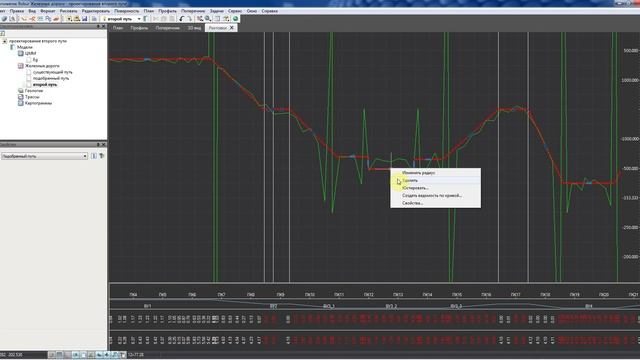Open the Окно menu
Screen dimensions: 640x360
251,11
